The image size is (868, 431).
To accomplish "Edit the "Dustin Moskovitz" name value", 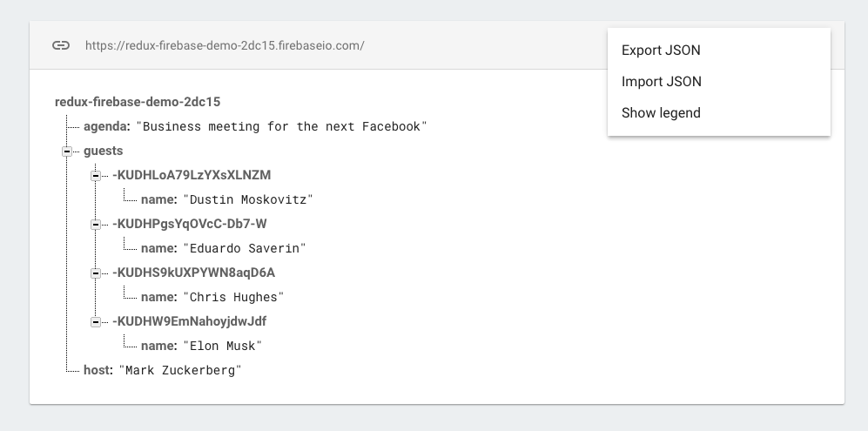I will click(x=248, y=200).
